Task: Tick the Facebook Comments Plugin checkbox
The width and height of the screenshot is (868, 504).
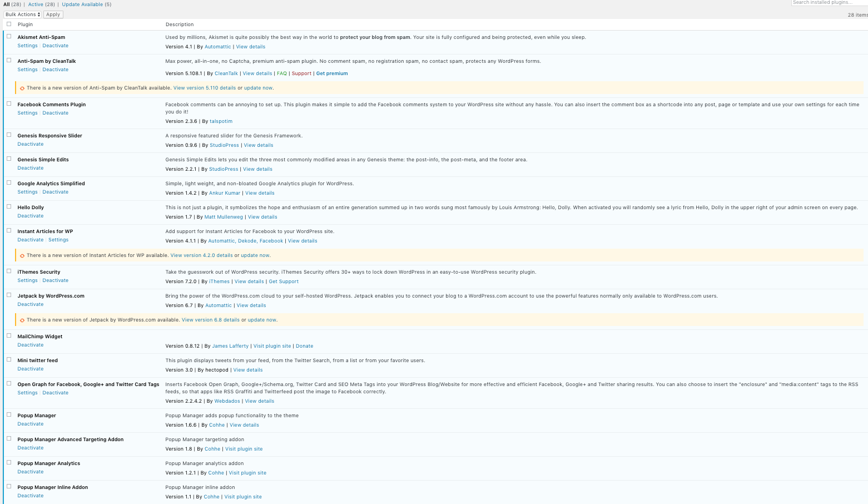Action: 9,103
